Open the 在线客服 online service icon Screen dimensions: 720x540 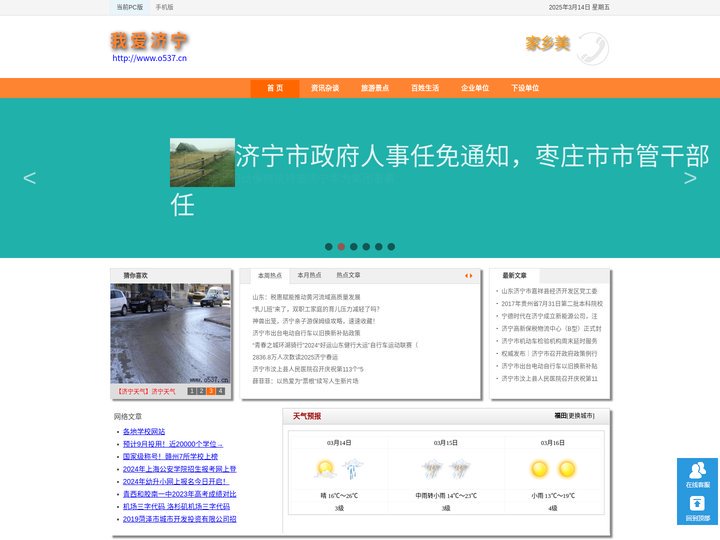[x=698, y=475]
